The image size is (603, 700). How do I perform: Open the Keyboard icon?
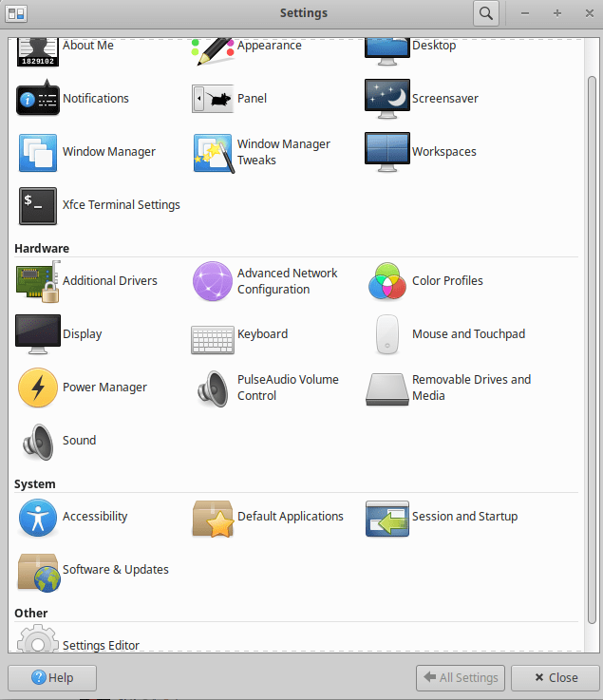click(x=213, y=340)
